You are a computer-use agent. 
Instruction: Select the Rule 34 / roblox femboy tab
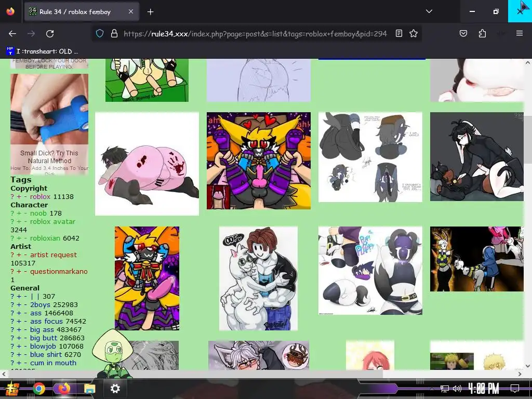(82, 11)
